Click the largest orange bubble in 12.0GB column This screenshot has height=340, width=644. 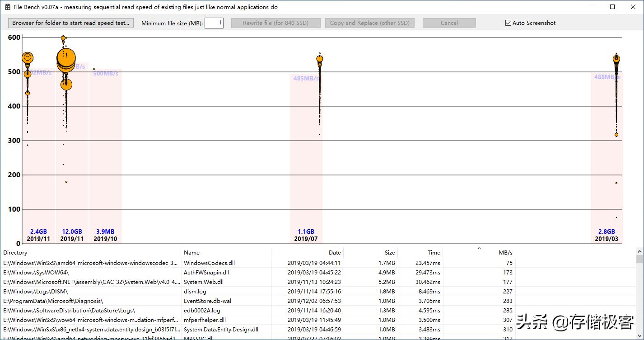[66, 59]
